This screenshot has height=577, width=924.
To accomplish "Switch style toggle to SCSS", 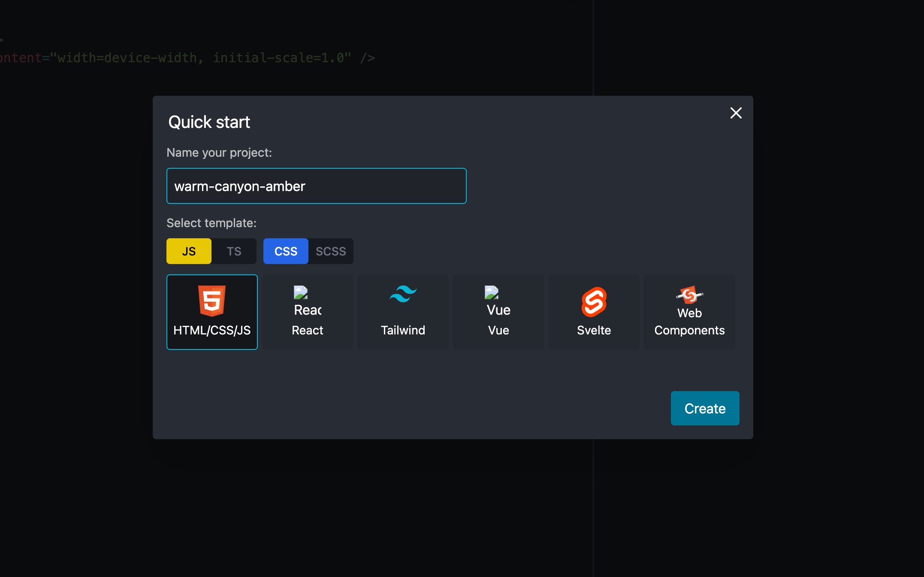I will tap(331, 251).
